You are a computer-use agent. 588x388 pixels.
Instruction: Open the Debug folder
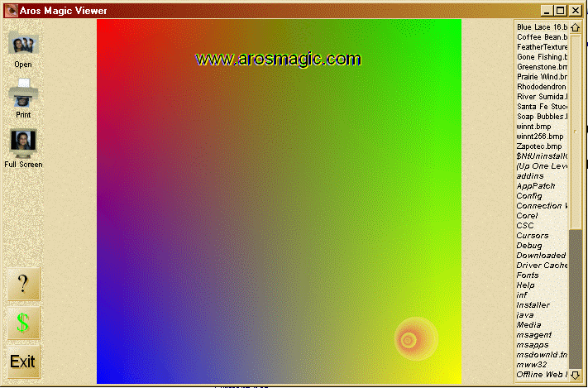tap(529, 246)
